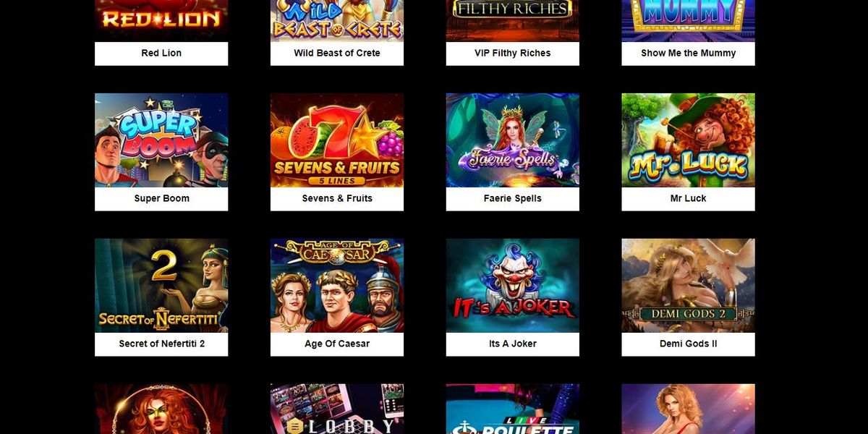Click the Super Boom text label
The width and height of the screenshot is (868, 434).
[x=161, y=198]
